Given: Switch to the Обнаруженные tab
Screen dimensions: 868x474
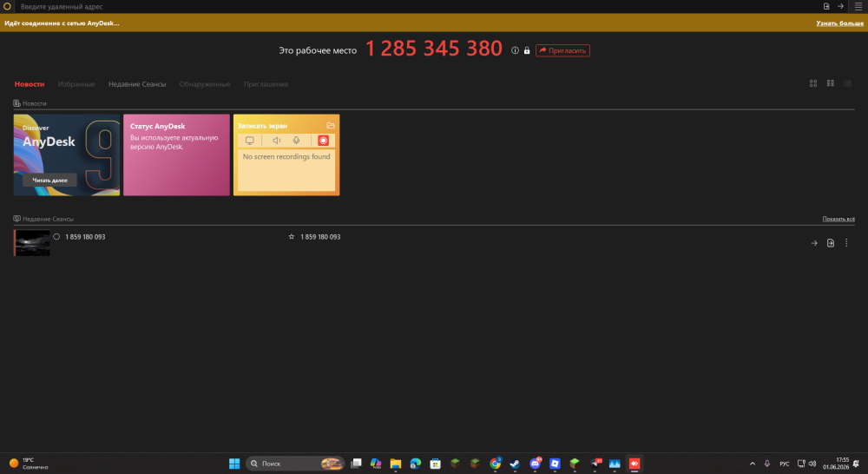Looking at the screenshot, I should (x=205, y=84).
